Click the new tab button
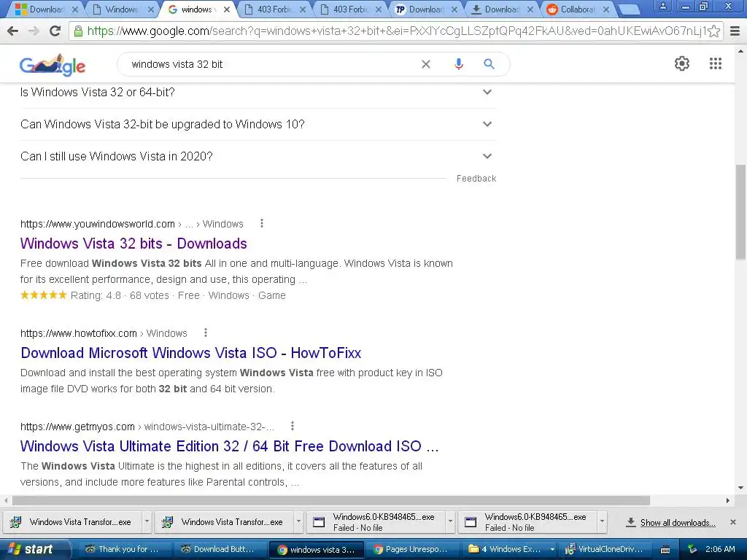 [x=628, y=9]
